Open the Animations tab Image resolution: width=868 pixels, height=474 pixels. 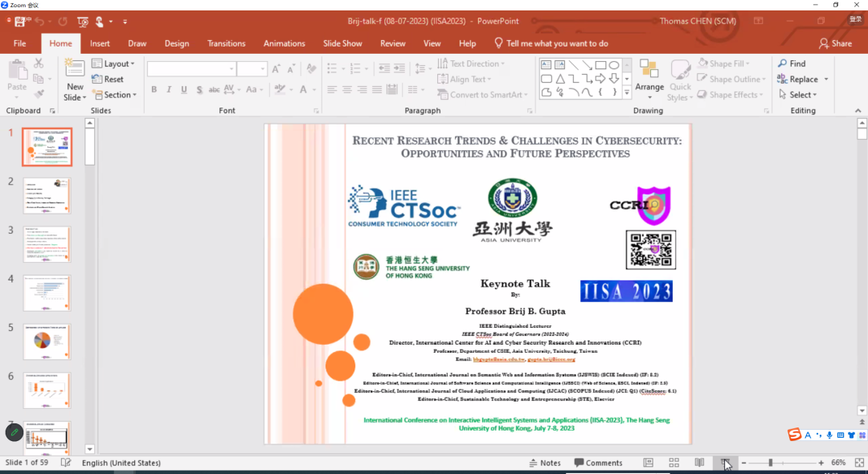(x=284, y=43)
